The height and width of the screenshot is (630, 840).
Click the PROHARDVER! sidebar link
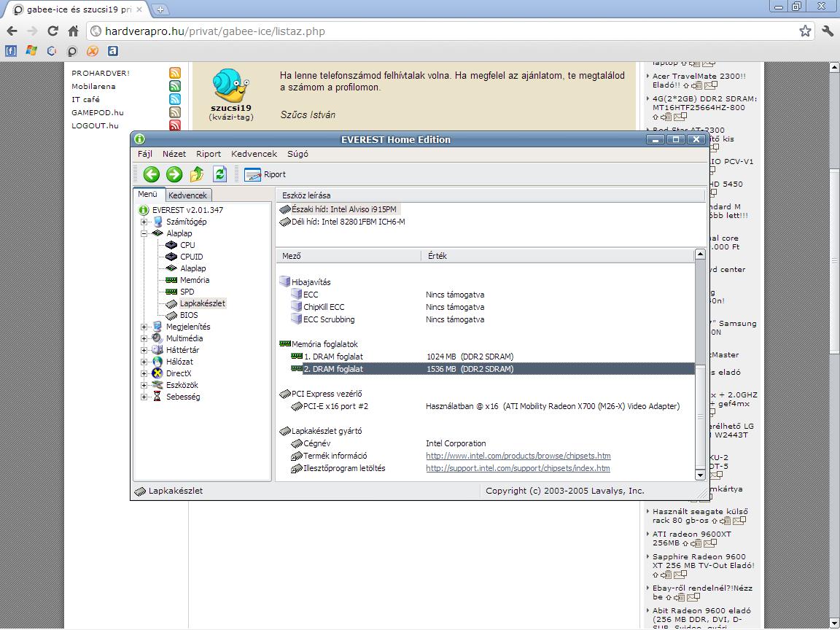pyautogui.click(x=101, y=74)
